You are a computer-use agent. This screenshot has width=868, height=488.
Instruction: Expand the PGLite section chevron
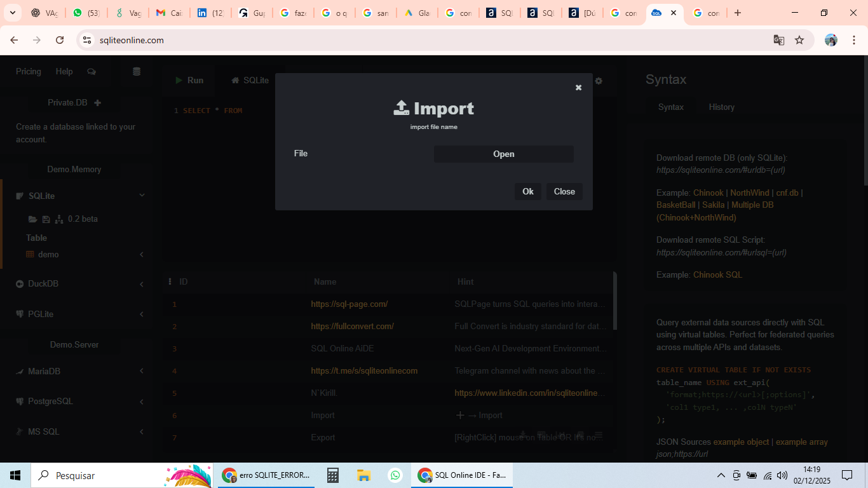click(142, 314)
